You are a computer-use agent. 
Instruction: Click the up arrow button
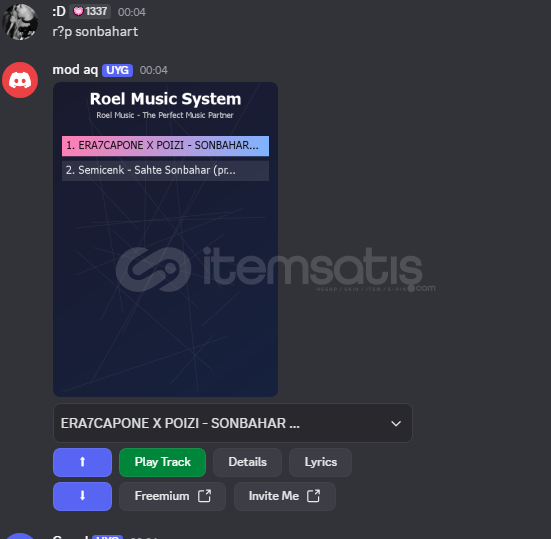82,462
